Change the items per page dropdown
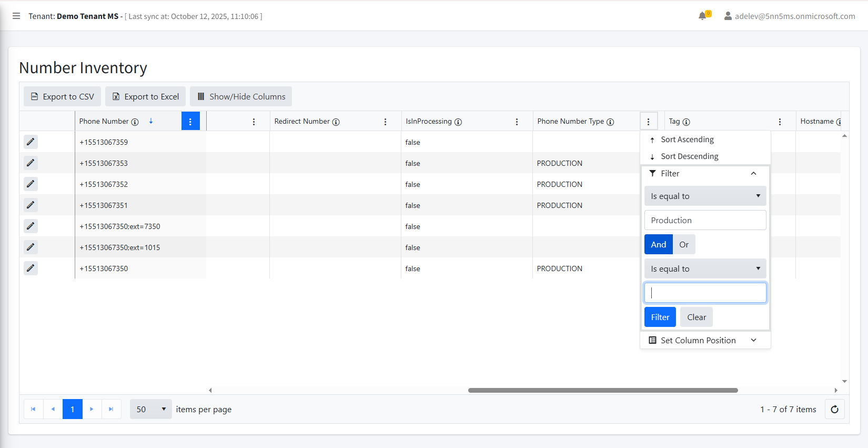This screenshot has width=868, height=448. click(x=150, y=409)
